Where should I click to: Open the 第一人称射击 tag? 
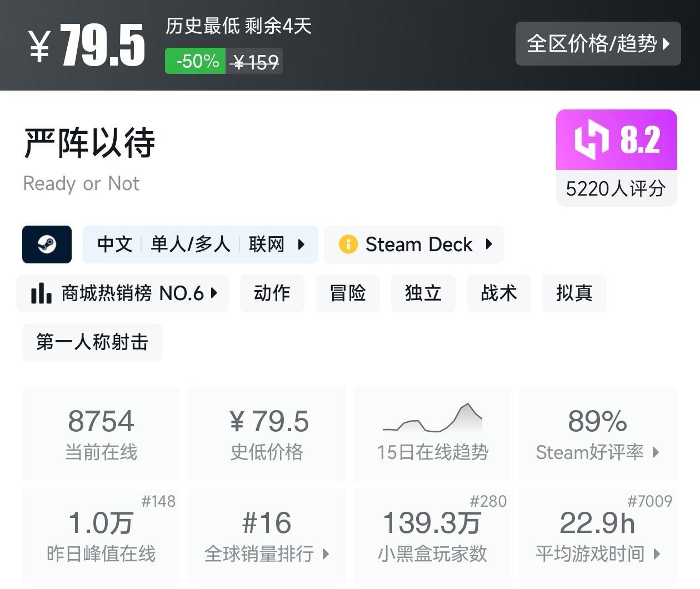pyautogui.click(x=92, y=342)
